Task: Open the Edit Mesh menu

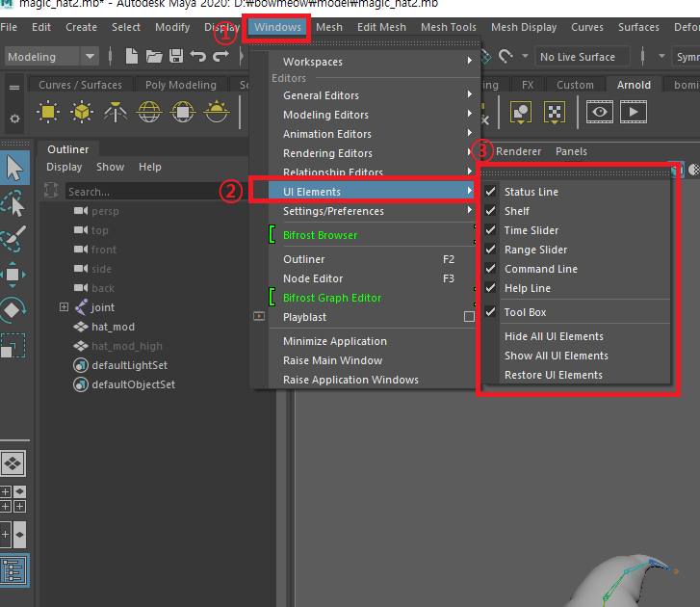Action: (381, 27)
